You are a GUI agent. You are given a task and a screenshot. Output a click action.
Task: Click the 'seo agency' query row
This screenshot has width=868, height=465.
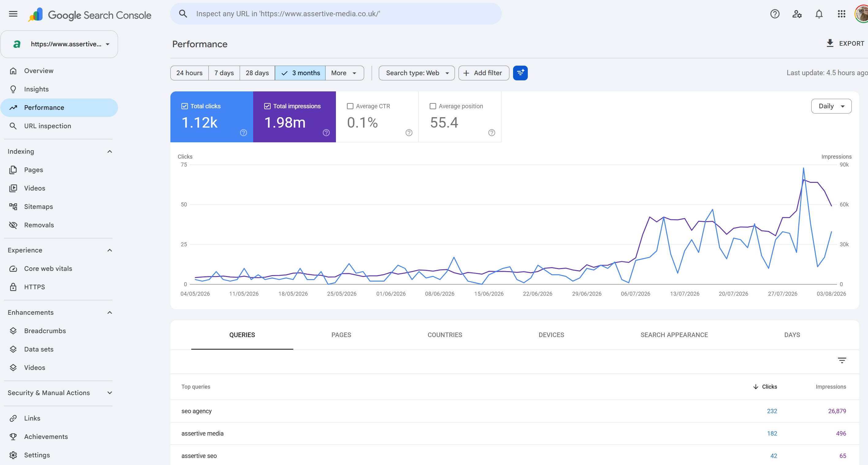[x=514, y=411]
